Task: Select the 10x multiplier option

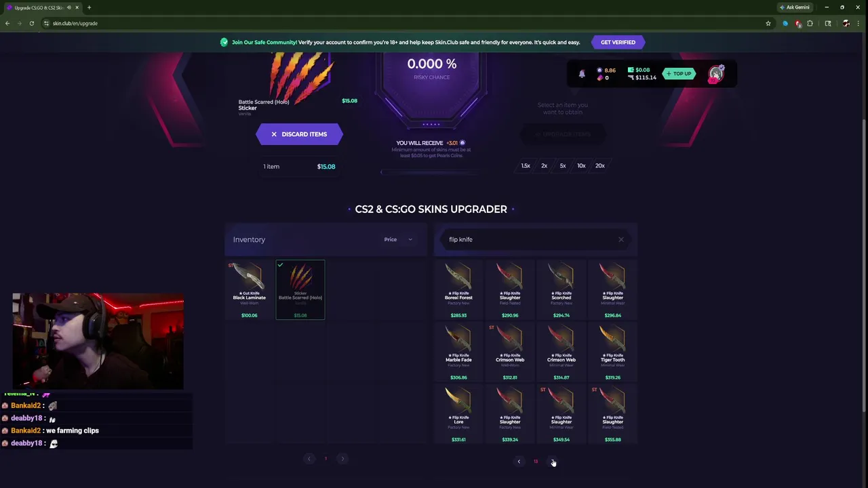Action: pos(581,165)
